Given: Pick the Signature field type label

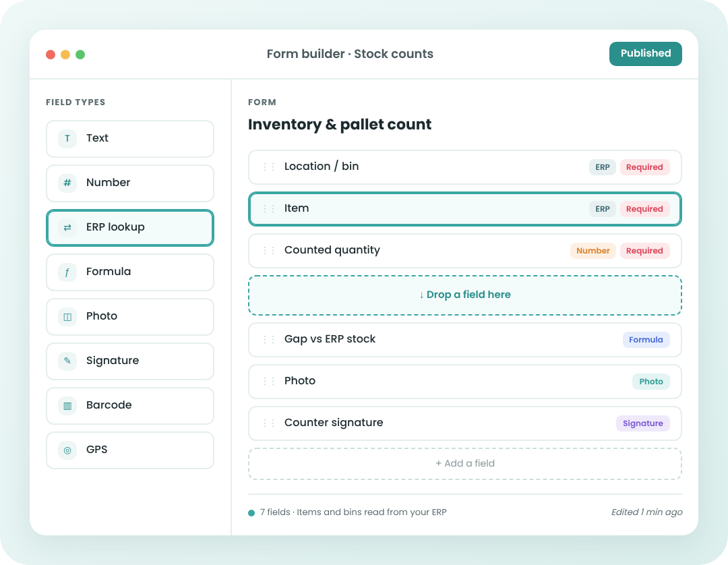Looking at the screenshot, I should pos(113,361).
